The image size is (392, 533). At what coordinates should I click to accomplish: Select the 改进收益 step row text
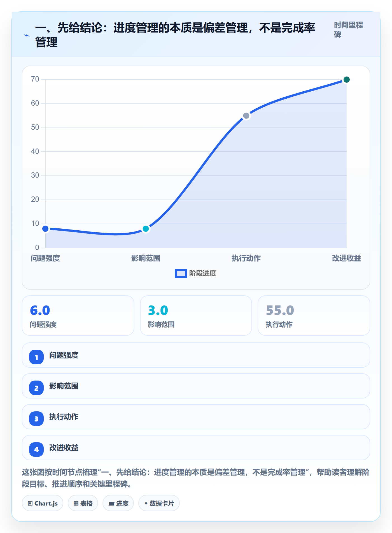coord(64,448)
